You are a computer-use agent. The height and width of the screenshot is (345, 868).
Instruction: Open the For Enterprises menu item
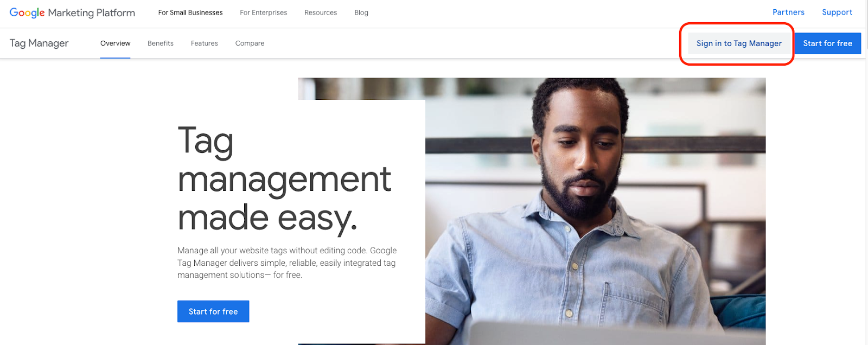coord(264,12)
